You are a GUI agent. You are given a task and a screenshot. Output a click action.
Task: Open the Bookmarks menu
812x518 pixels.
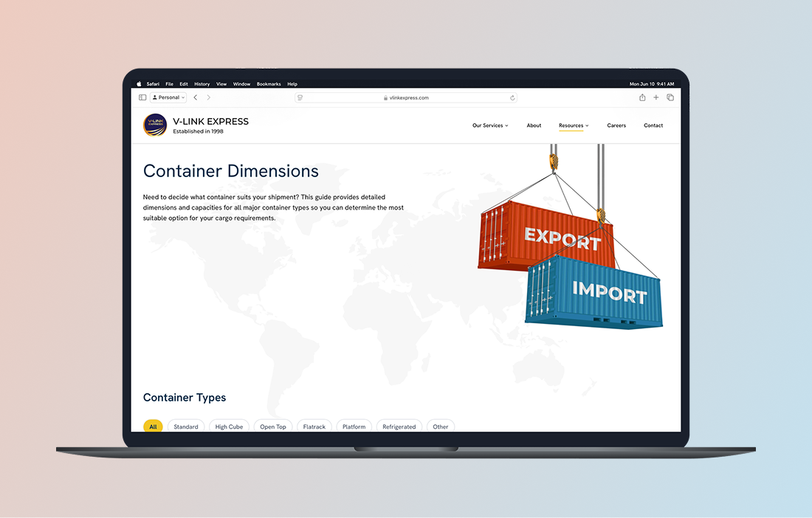pyautogui.click(x=269, y=84)
